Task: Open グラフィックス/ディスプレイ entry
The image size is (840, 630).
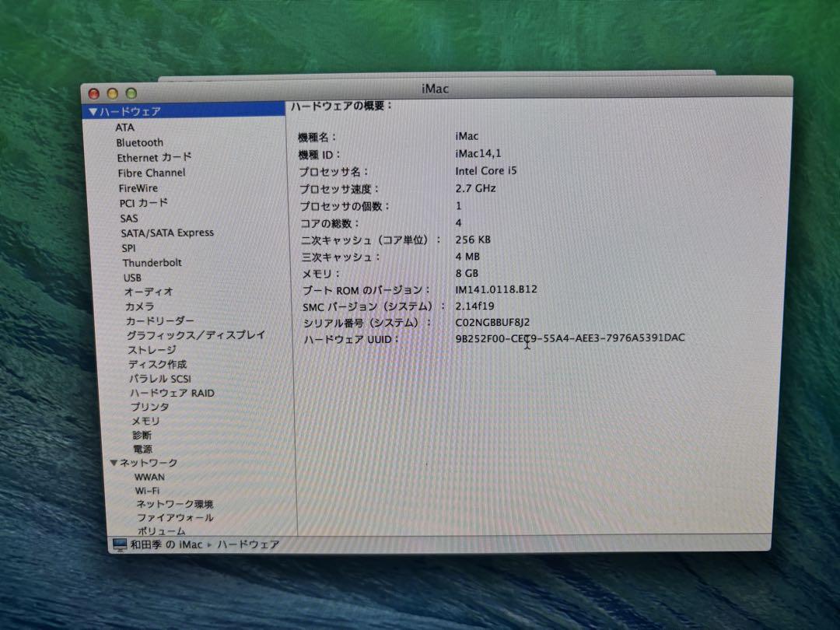Action: pos(195,335)
